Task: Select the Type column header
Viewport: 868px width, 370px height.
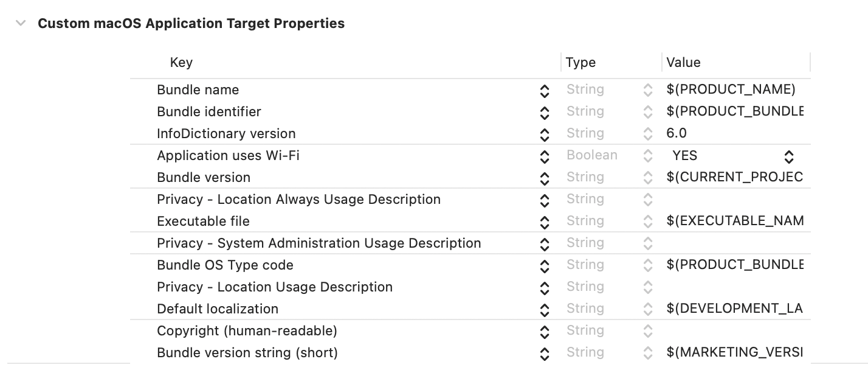Action: click(x=580, y=63)
